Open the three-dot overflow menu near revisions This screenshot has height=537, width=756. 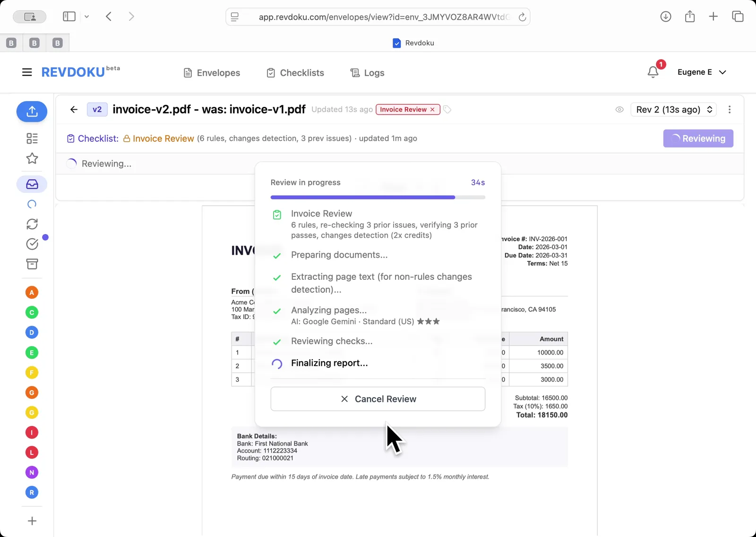pyautogui.click(x=730, y=109)
